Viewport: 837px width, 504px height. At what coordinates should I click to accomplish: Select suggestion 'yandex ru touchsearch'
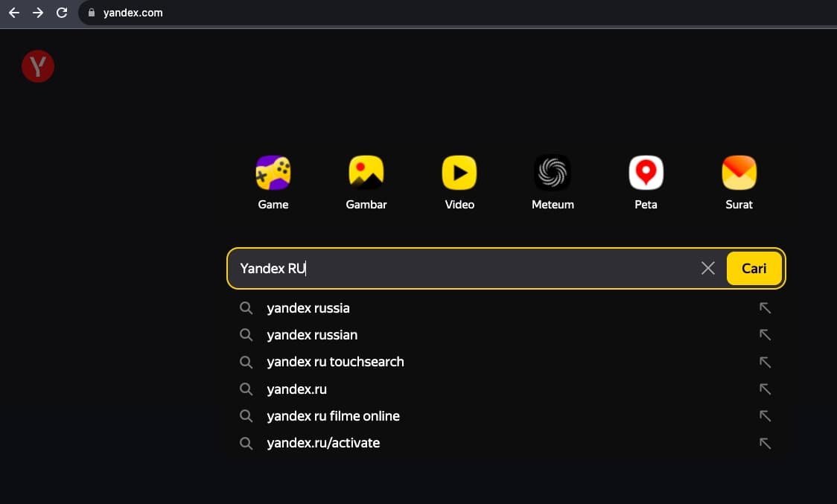335,362
